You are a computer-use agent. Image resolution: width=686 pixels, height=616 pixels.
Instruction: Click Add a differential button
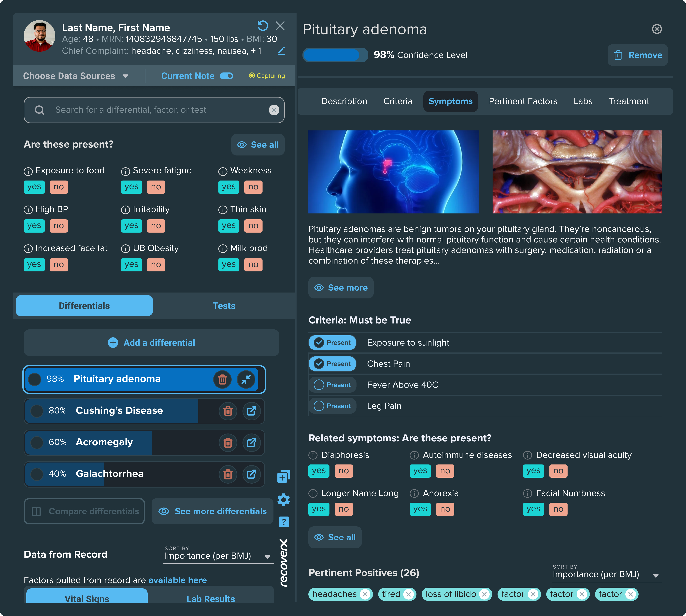click(151, 343)
